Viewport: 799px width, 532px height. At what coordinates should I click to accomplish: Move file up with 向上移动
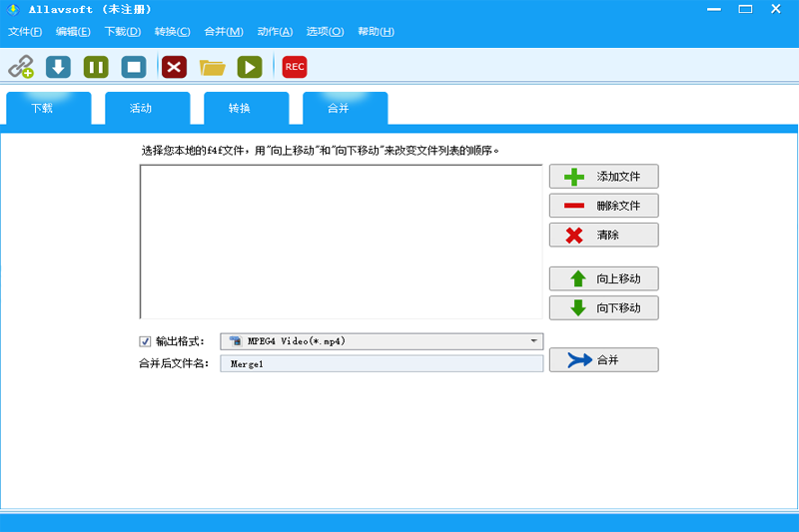604,278
